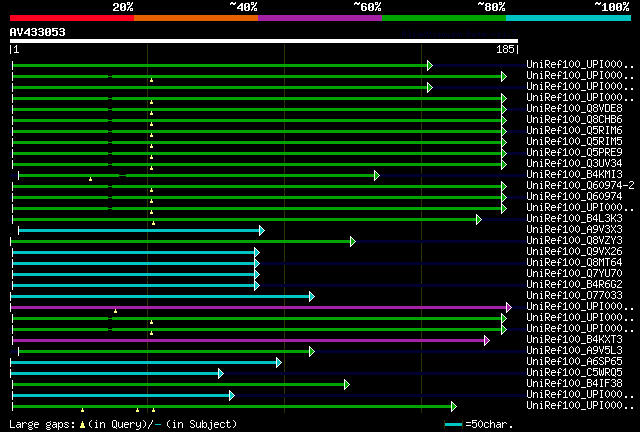Select the UniRef100_B4KXT3 label
The image size is (640, 432).
pos(574,340)
